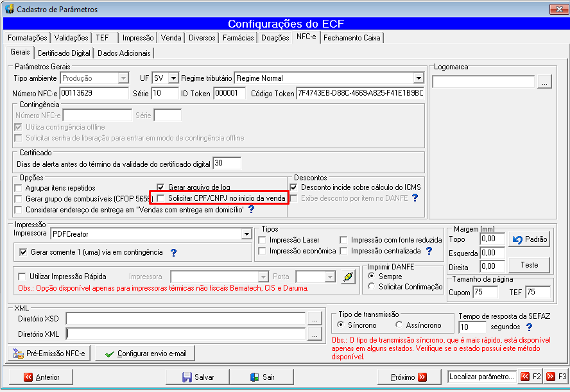Click the Número NFC-e field

(94, 93)
